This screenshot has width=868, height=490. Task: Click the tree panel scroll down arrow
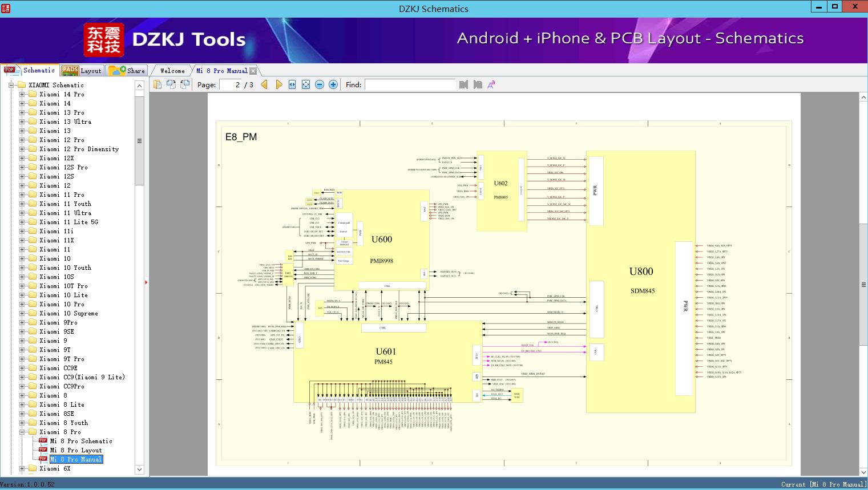(139, 469)
